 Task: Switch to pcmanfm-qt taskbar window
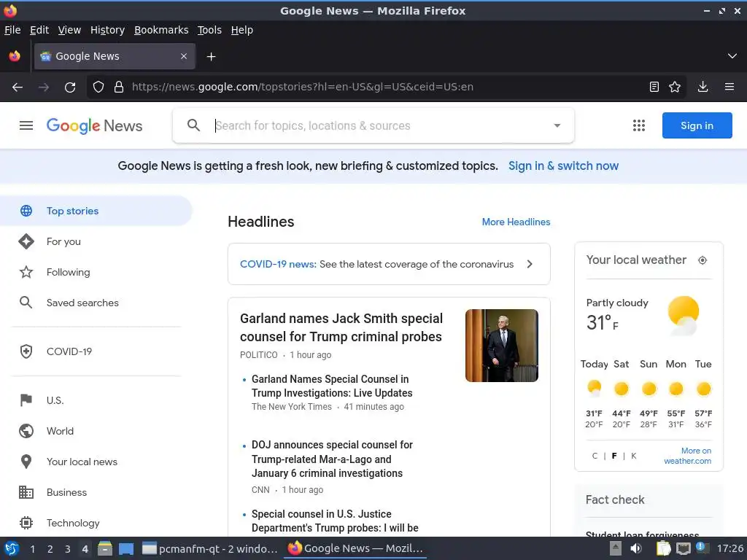coord(210,548)
